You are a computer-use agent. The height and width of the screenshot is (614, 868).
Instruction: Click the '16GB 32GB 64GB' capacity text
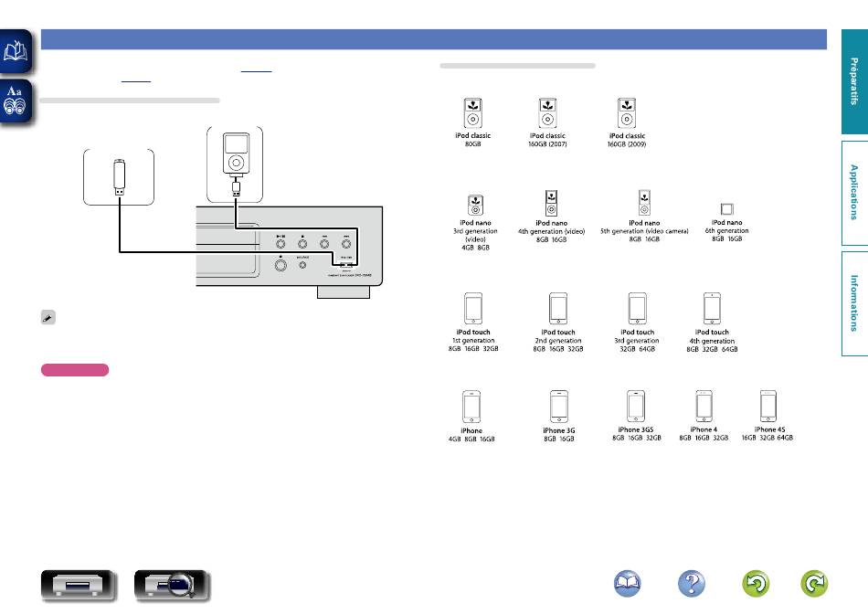coord(767,438)
